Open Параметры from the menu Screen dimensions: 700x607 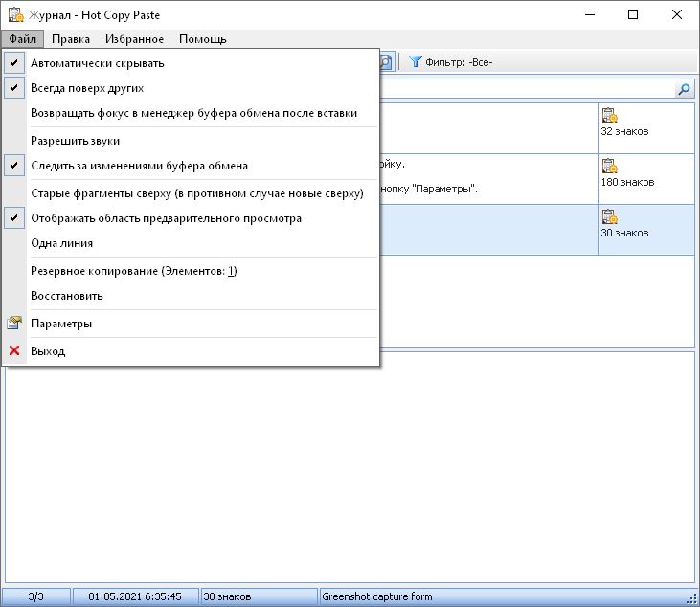pos(191,324)
